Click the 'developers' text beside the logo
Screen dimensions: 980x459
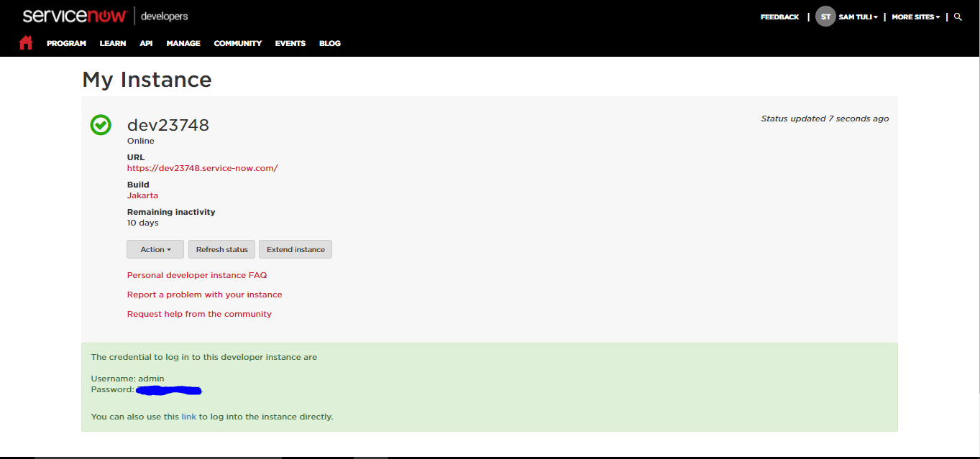(165, 16)
